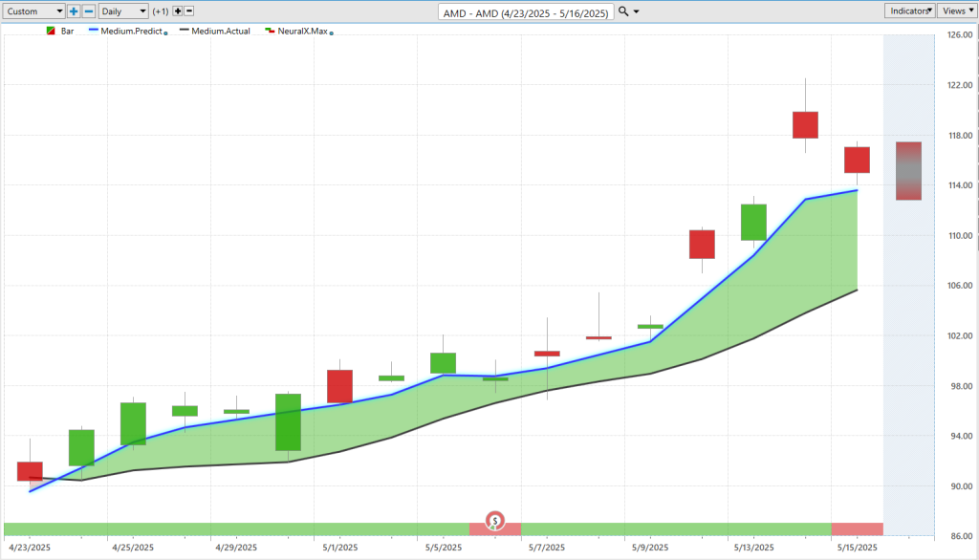Click the Bar legend icon
Image resolution: width=979 pixels, height=560 pixels.
tap(51, 31)
